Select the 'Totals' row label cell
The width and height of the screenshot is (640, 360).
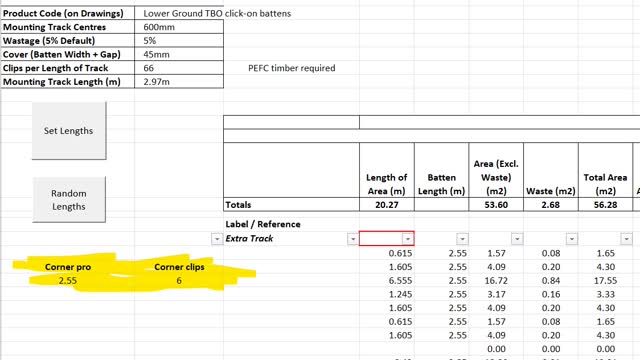point(291,204)
